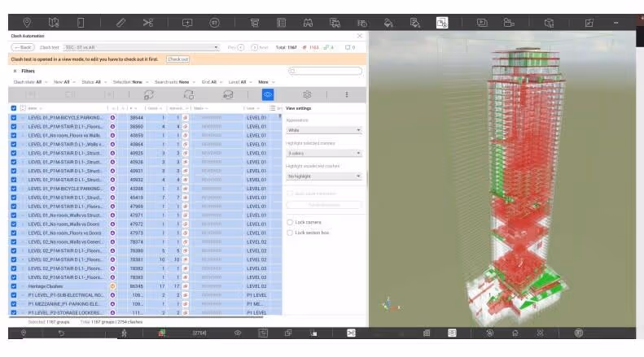Open the dashboard chart icon in toolbar
The image size is (644, 357).
[x=589, y=23]
